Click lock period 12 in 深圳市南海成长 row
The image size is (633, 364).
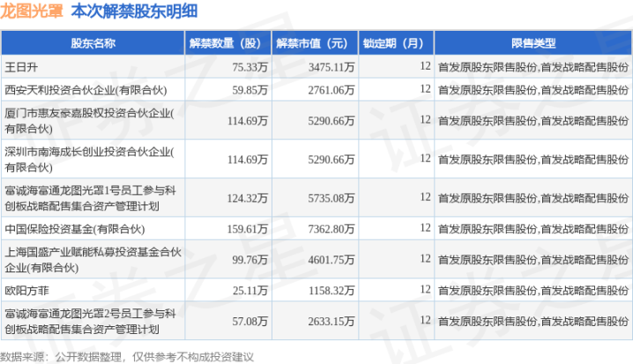425,158
